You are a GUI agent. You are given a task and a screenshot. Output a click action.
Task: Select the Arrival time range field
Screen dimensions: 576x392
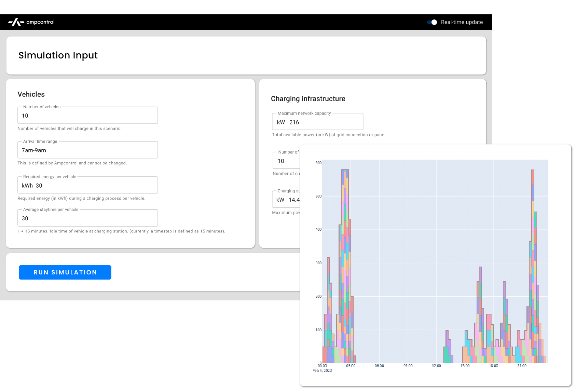point(87,150)
